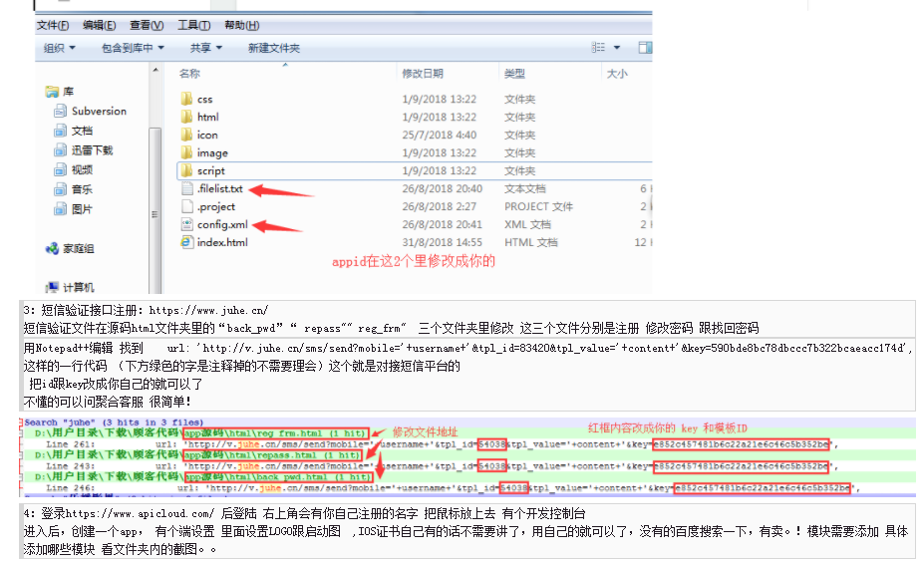Click the https://www.juhe.cn/ URL text

point(208,310)
